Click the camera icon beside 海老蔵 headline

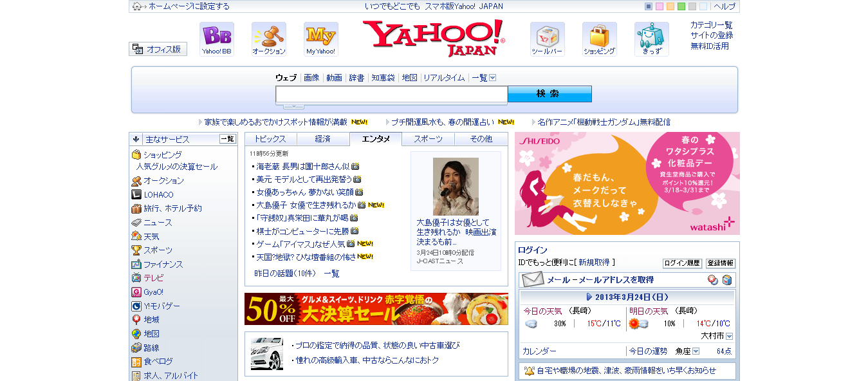355,167
